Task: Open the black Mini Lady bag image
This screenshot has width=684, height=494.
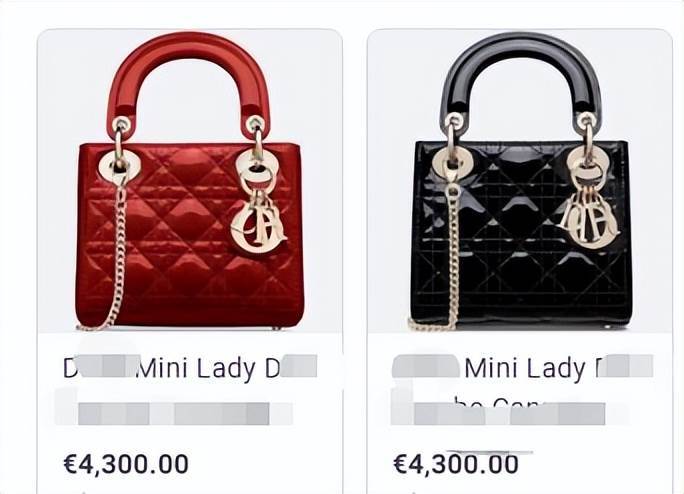Action: 520,181
